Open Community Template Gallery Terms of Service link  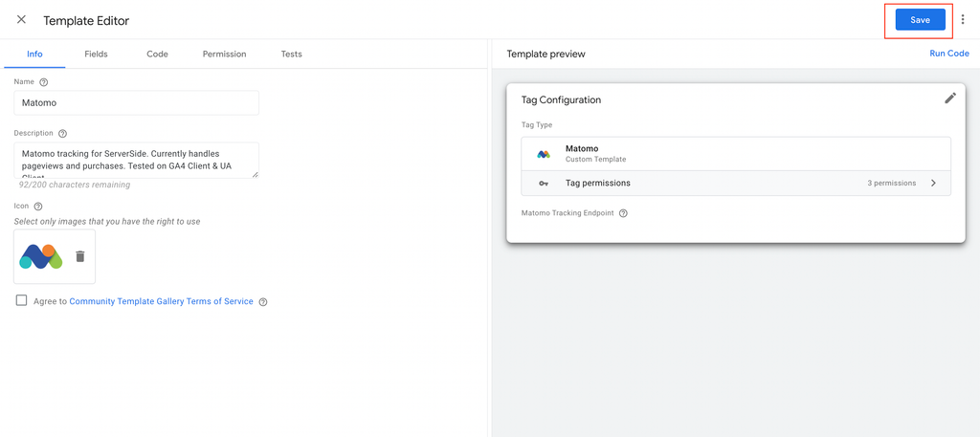[161, 301]
